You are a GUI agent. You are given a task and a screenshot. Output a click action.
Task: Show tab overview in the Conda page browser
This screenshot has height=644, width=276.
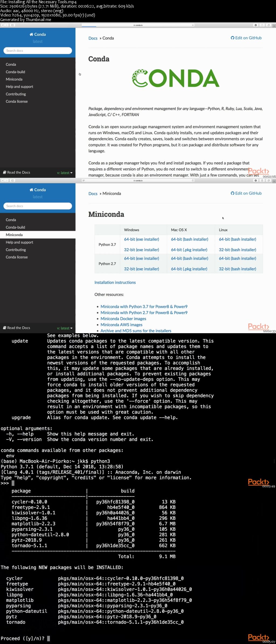(x=268, y=25)
